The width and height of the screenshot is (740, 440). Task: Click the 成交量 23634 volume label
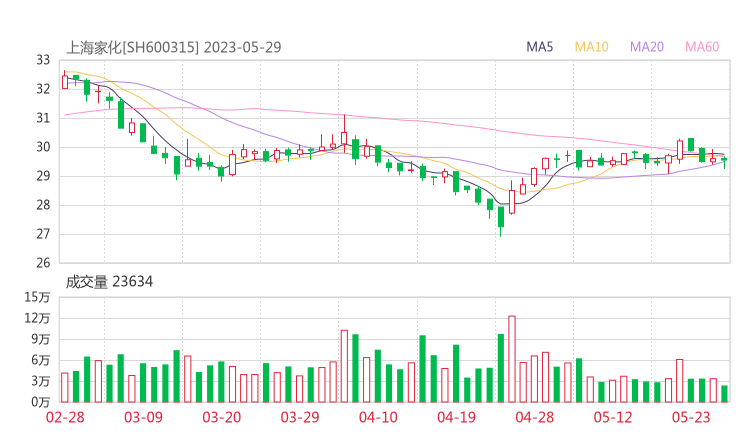point(109,282)
